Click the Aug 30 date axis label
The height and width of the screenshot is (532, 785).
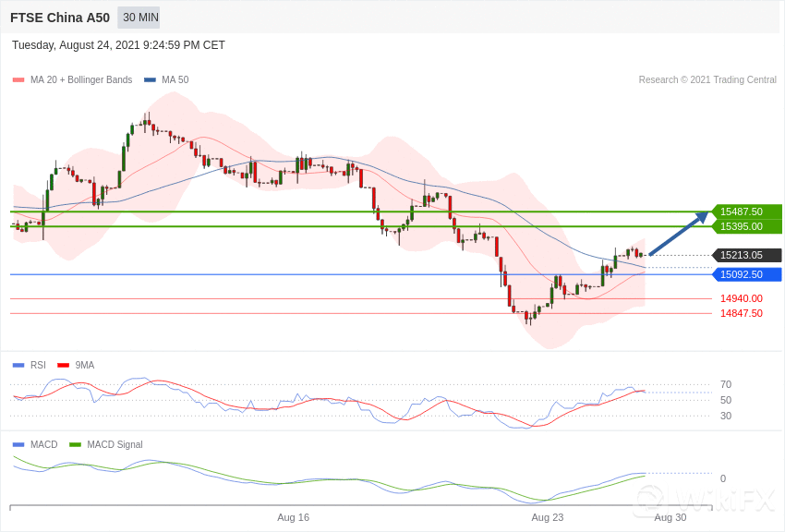(670, 517)
